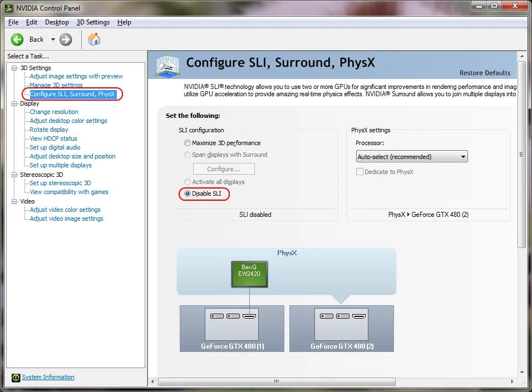Collapse the Display tree node
This screenshot has height=392, width=532.
coord(14,103)
